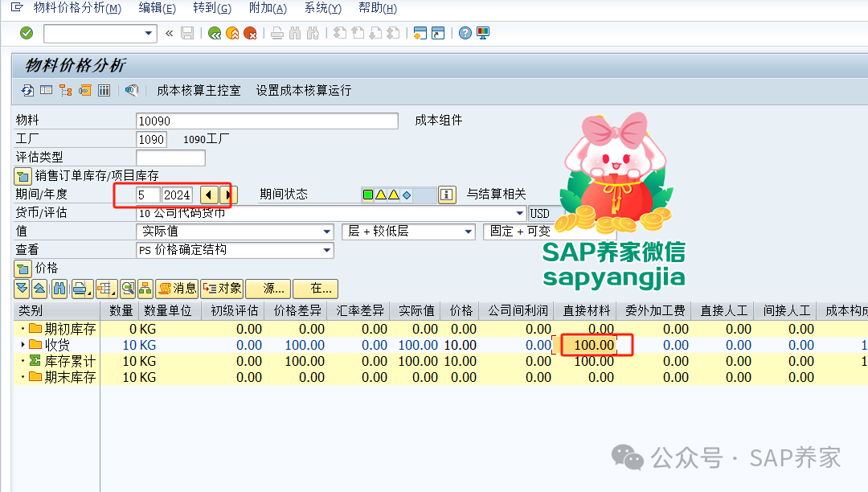Screen dimensions: 868x492
Task: Click the period status info icon
Action: [x=447, y=195]
